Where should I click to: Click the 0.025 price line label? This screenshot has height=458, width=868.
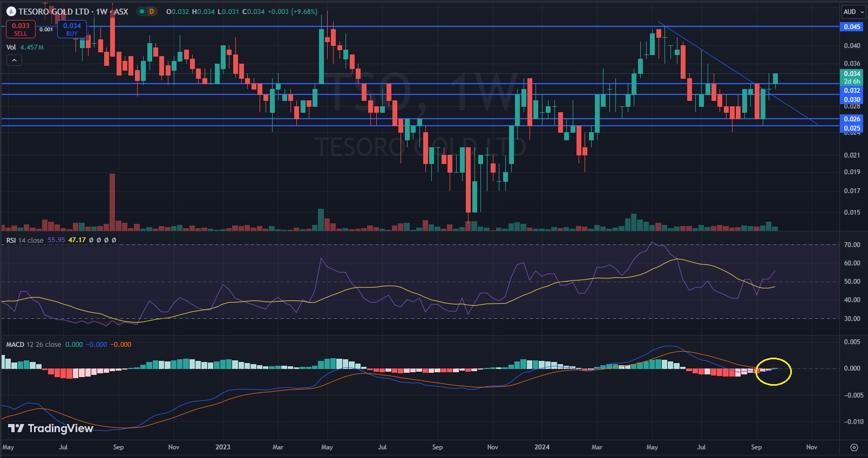pyautogui.click(x=852, y=128)
